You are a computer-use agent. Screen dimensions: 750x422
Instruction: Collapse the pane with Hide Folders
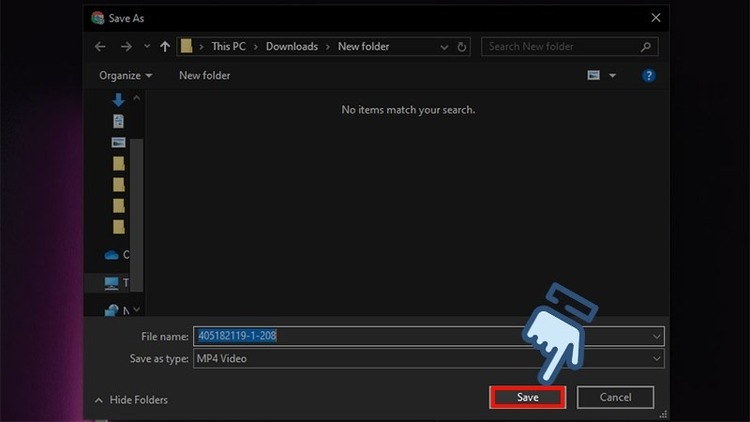point(131,400)
